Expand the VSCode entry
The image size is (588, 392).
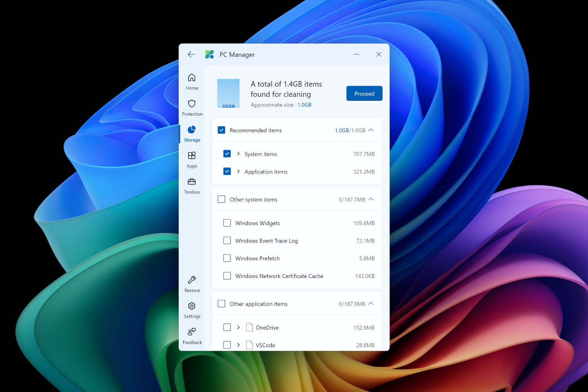[x=238, y=345]
